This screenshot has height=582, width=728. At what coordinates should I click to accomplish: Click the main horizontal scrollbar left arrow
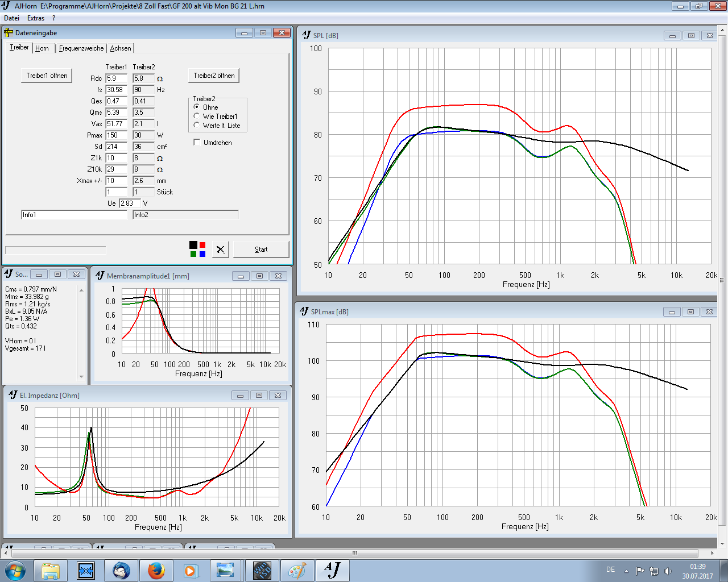click(x=6, y=553)
